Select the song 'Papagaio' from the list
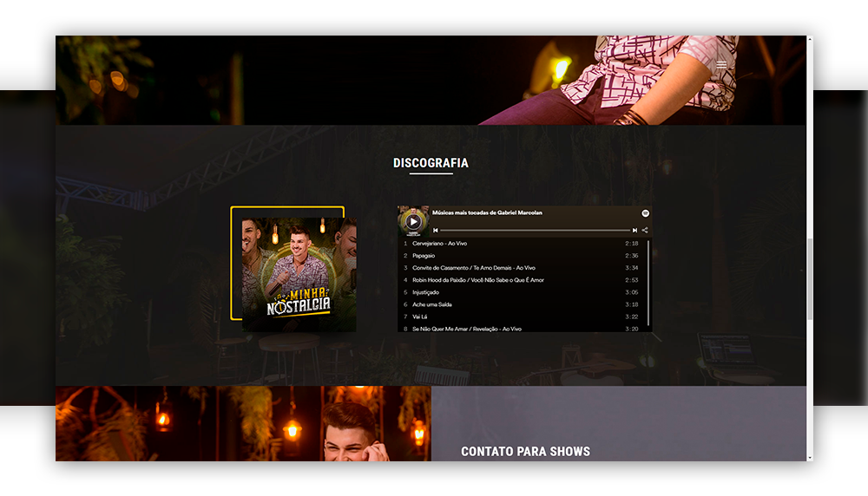Screen dimensions: 868x496 [424, 256]
